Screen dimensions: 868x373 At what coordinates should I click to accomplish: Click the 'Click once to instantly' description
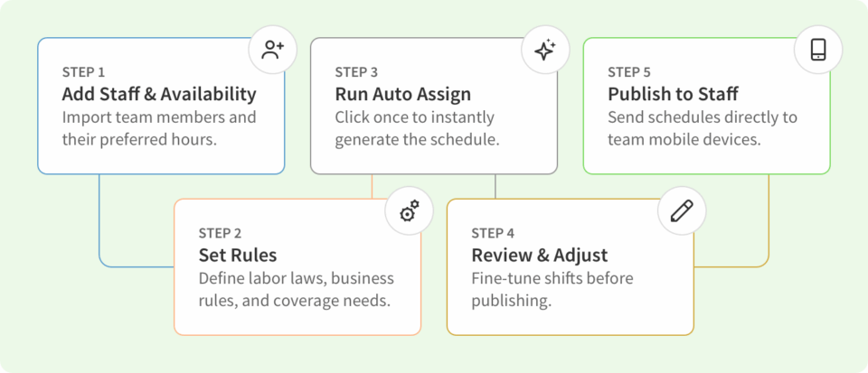coord(418,129)
